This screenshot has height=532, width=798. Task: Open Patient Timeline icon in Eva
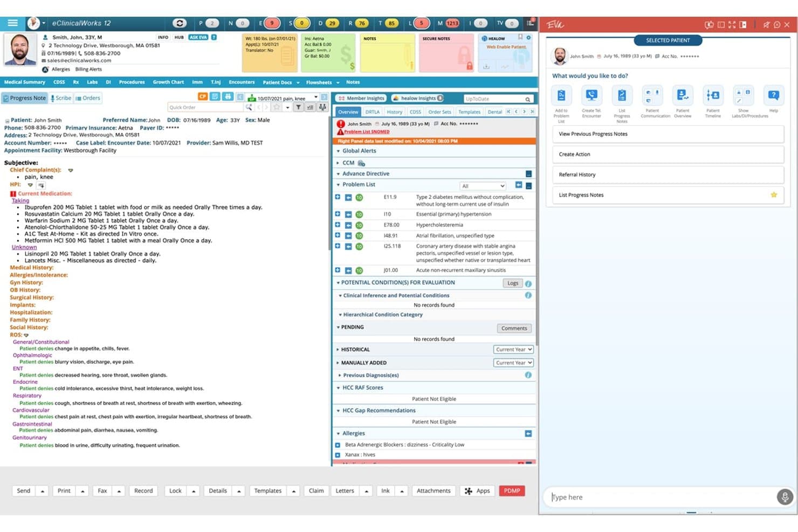click(713, 95)
